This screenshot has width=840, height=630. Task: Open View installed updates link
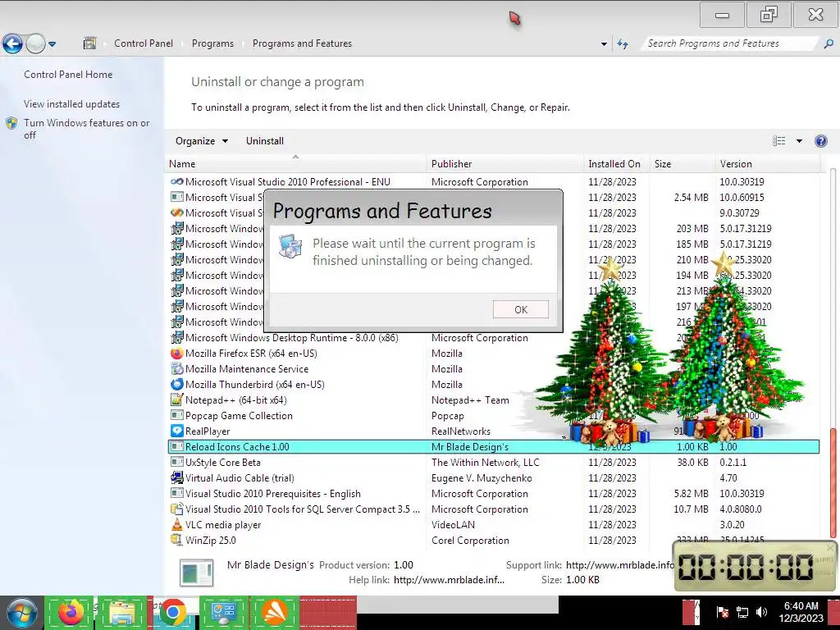pos(72,104)
